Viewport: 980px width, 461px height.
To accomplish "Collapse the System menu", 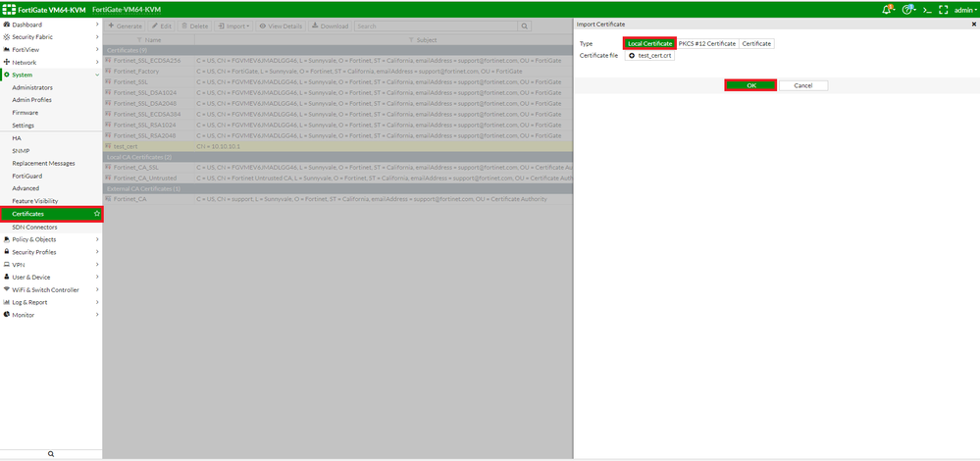I will [51, 75].
